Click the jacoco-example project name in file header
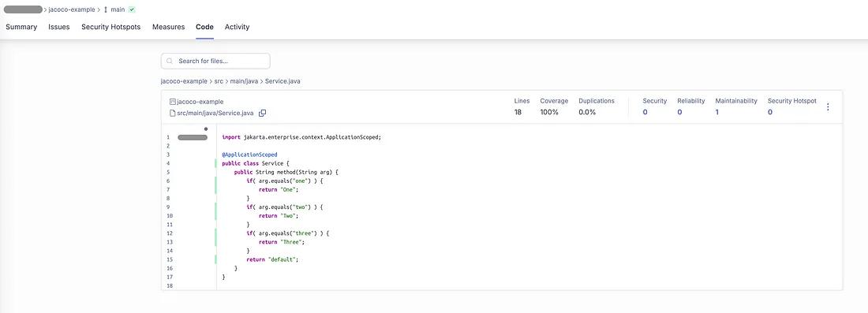This screenshot has height=313, width=868. 200,102
